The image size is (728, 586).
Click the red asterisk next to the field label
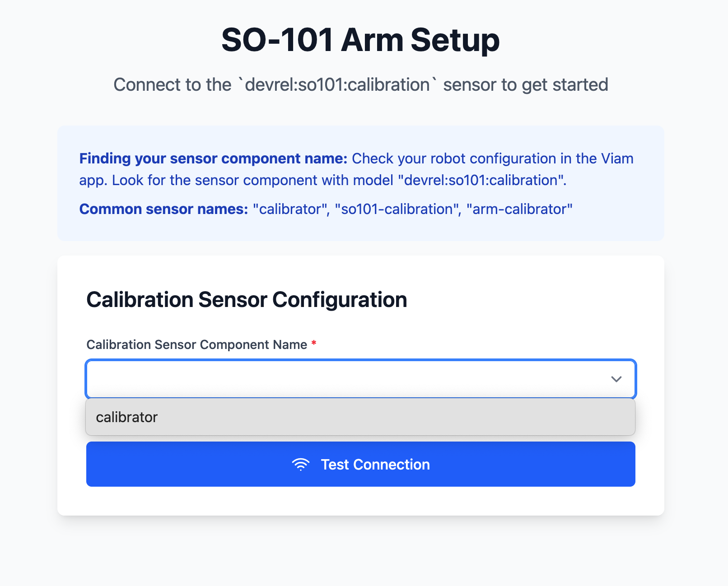[314, 344]
